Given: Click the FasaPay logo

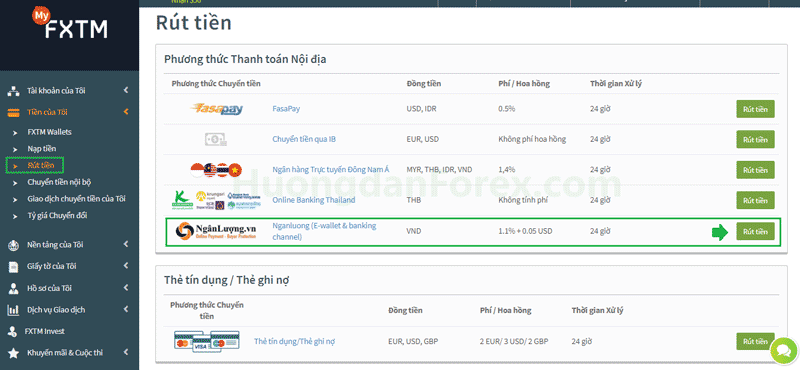Looking at the screenshot, I should tap(216, 109).
